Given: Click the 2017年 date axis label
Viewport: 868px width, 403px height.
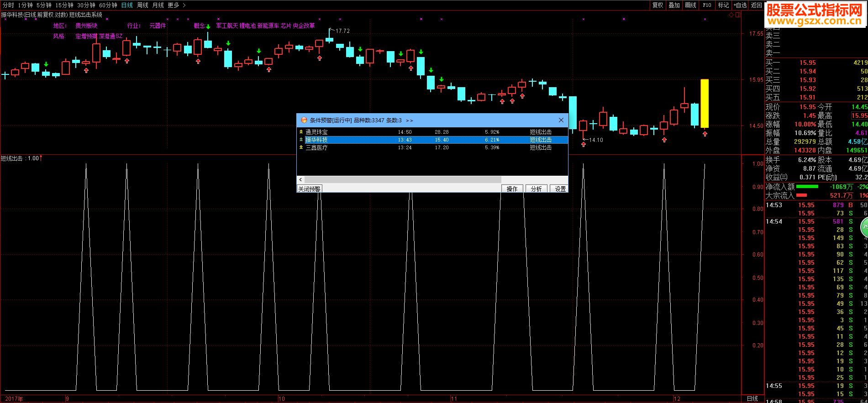Looking at the screenshot, I should 14,398.
